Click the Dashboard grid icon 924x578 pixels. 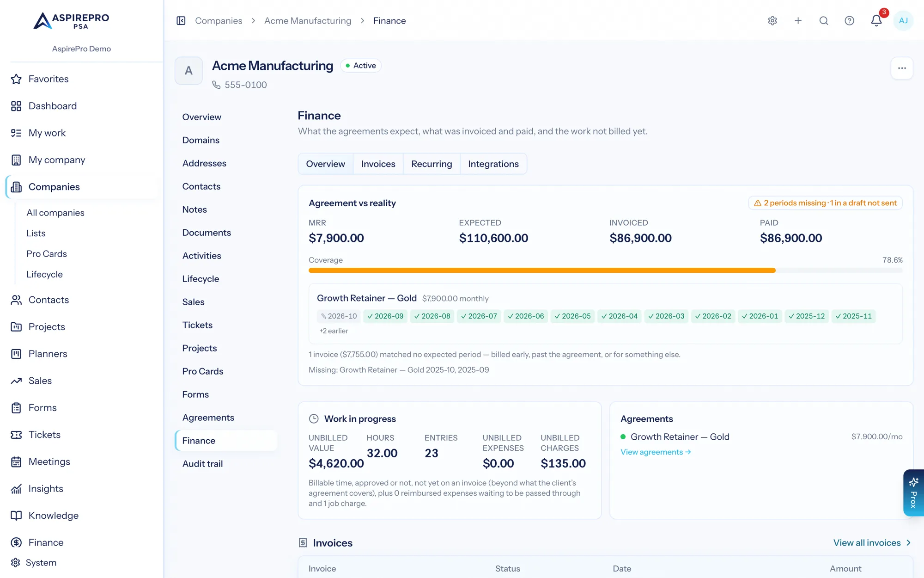pyautogui.click(x=16, y=106)
